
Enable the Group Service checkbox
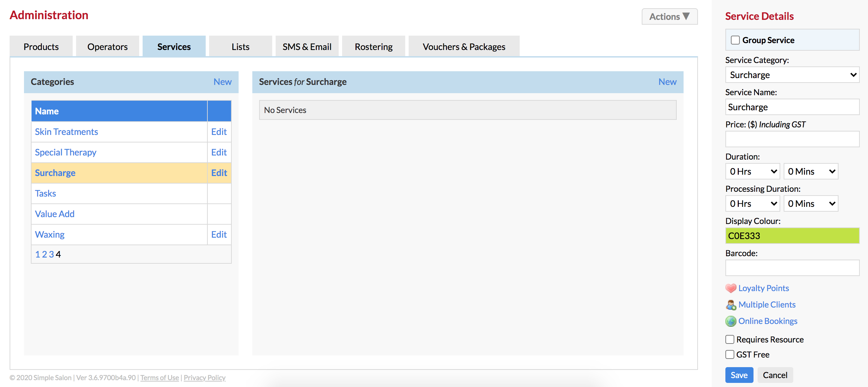pyautogui.click(x=735, y=40)
